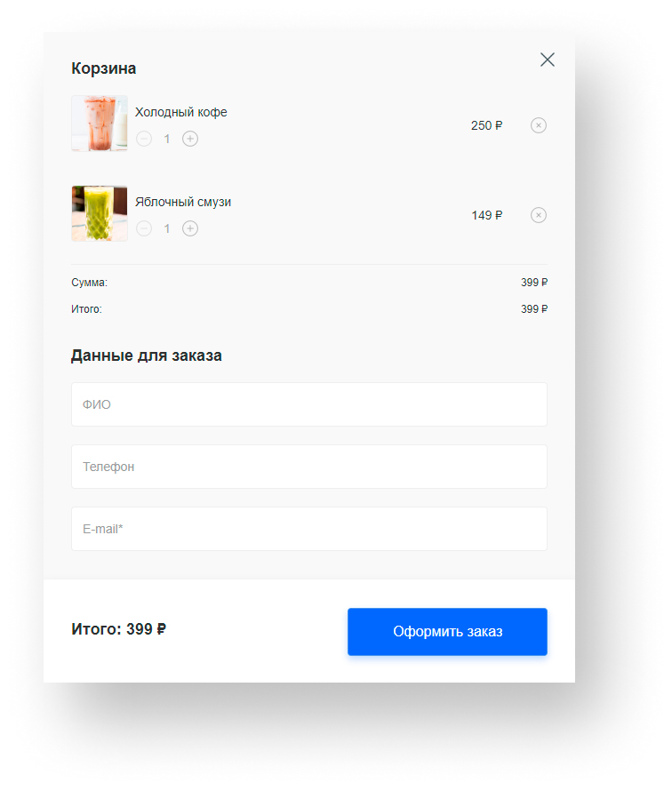Close the Корзина cart dialog
Image resolution: width=672 pixels, height=791 pixels.
pyautogui.click(x=547, y=60)
